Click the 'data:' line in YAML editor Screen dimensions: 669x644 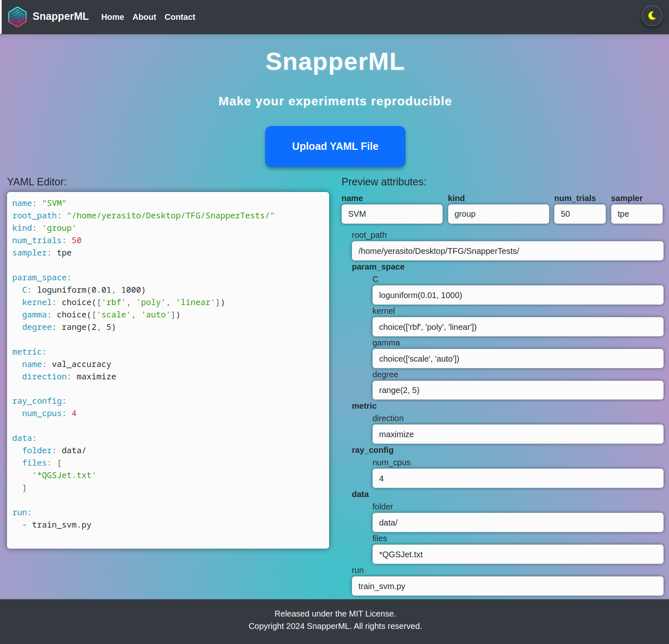(x=24, y=438)
